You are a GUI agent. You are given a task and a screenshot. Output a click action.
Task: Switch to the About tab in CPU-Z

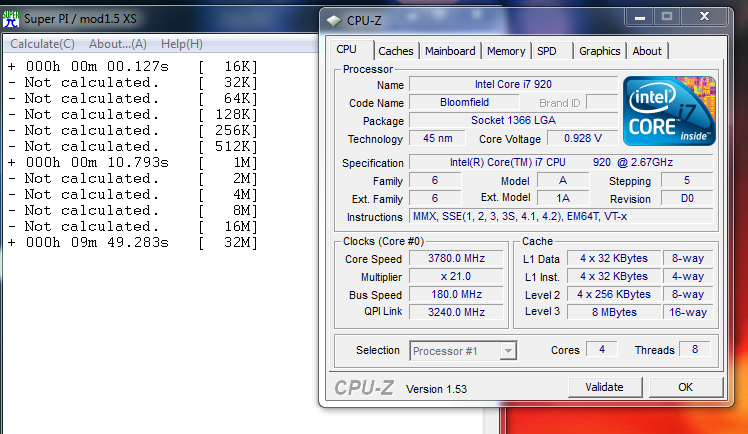tap(647, 51)
